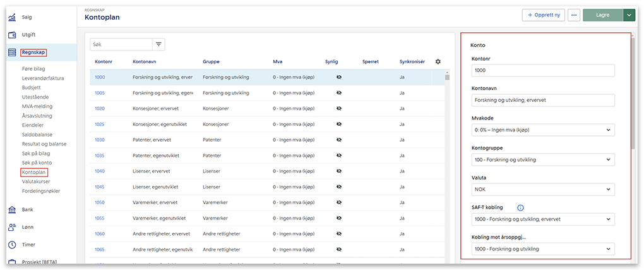Open the Kontogruppe dropdown

[x=542, y=159]
